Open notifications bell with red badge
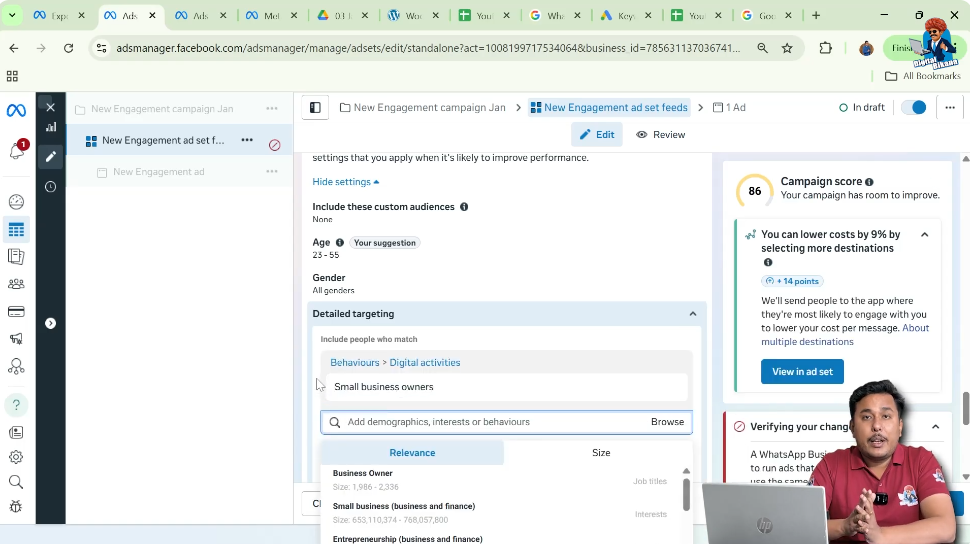 tap(17, 149)
